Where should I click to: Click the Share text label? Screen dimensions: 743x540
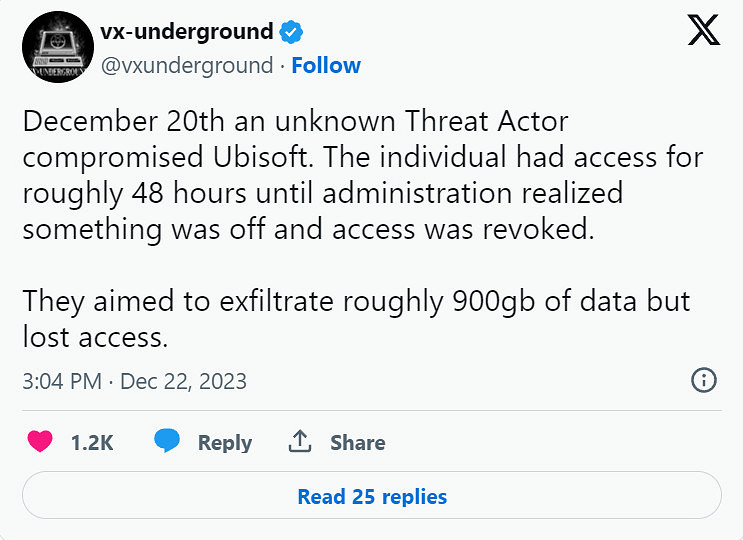click(x=357, y=443)
